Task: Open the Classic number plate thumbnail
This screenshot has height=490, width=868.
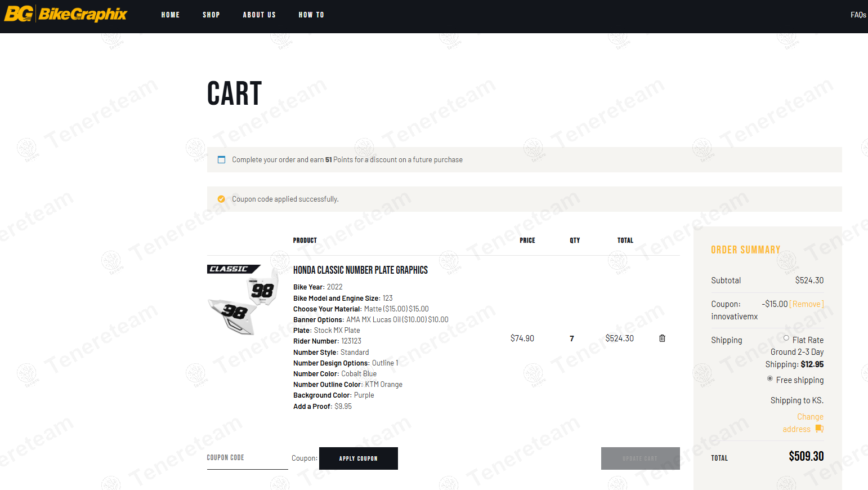Action: pos(243,300)
